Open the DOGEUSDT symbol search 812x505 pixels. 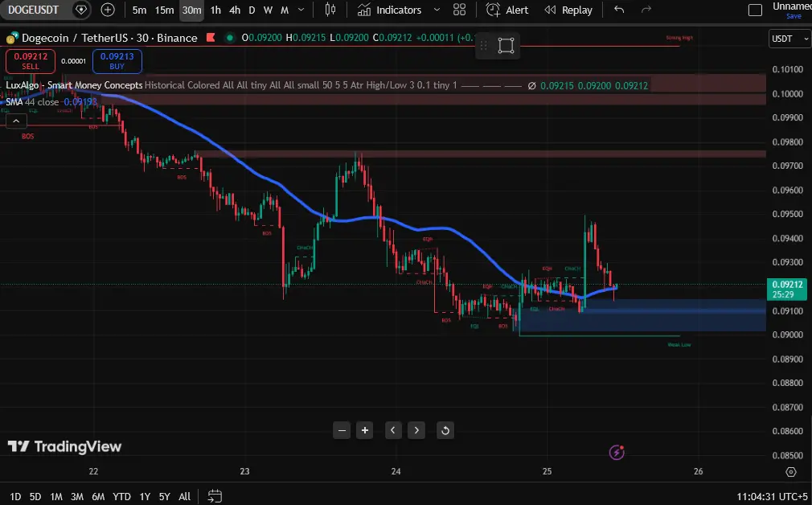point(34,10)
